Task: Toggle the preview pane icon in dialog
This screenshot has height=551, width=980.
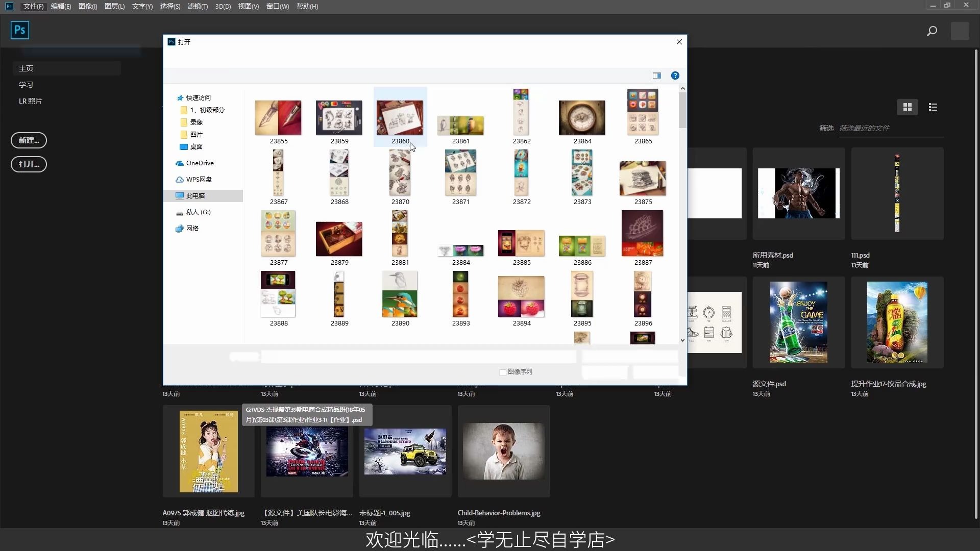Action: point(656,76)
